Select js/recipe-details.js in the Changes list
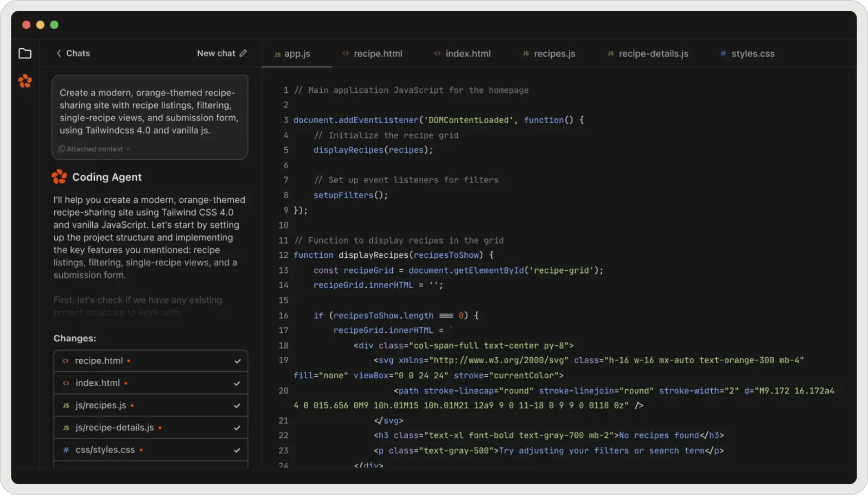Image resolution: width=868 pixels, height=495 pixels. coord(114,427)
